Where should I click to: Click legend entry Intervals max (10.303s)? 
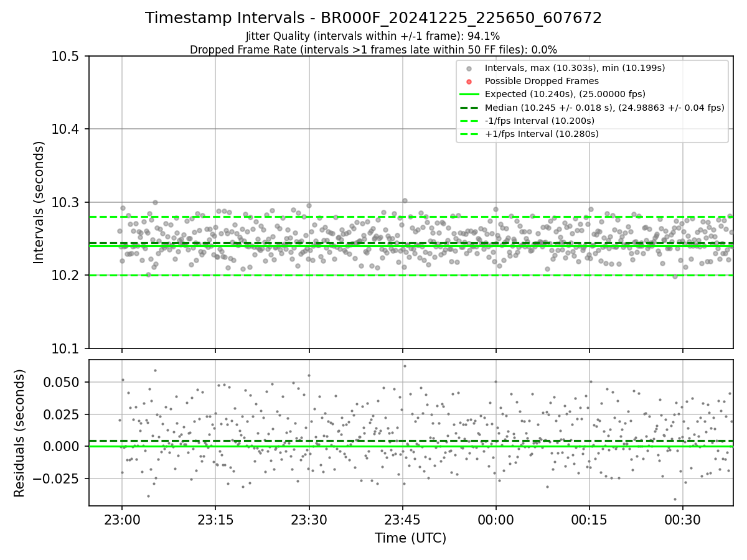pyautogui.click(x=575, y=68)
